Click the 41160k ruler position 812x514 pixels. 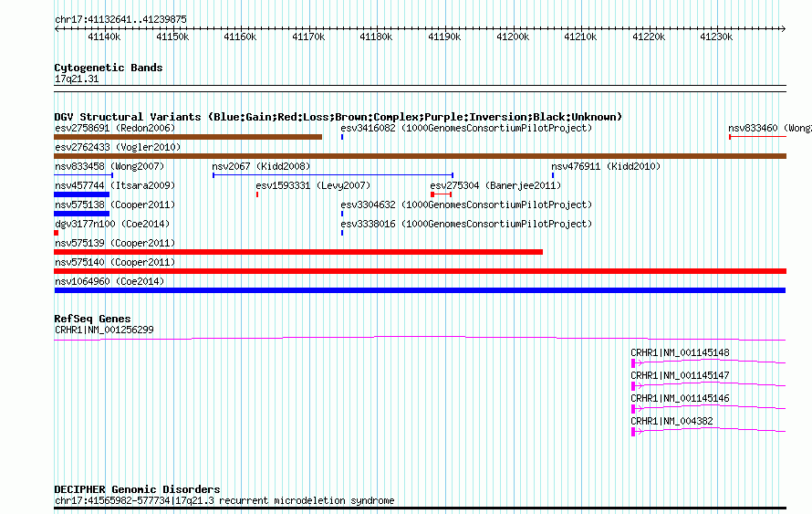pyautogui.click(x=240, y=37)
